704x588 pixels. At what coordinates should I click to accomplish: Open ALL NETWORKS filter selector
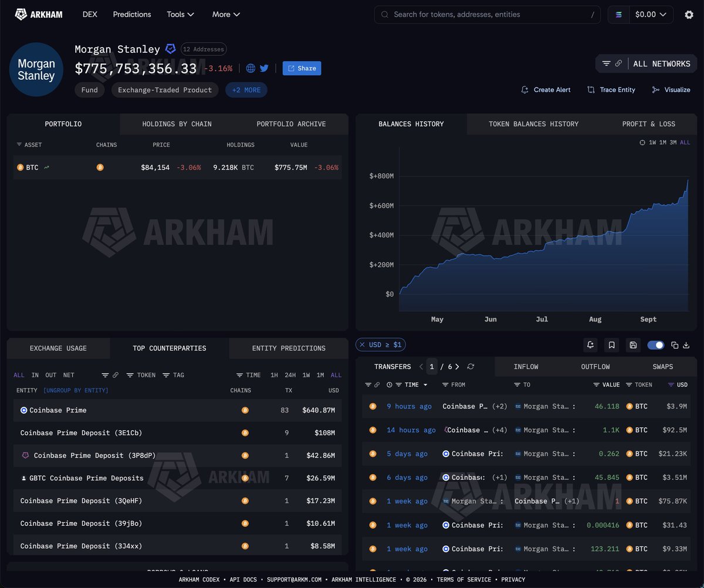(662, 63)
